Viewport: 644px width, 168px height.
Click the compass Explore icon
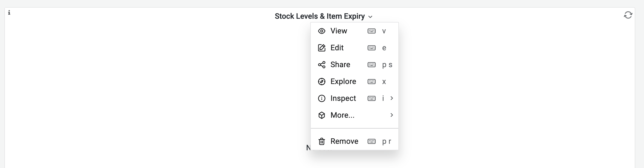coord(322,82)
